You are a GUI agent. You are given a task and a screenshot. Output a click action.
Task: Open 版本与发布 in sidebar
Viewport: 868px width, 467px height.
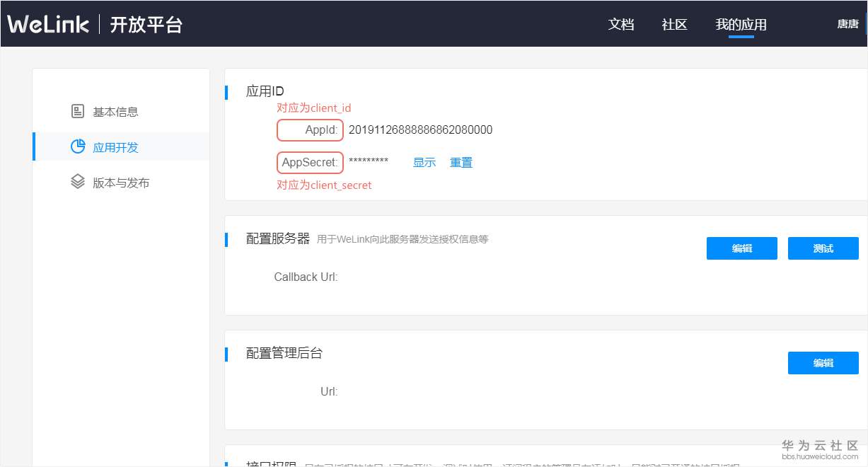121,183
